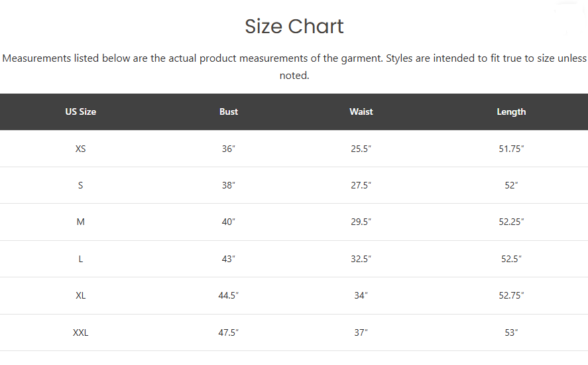Viewport: 588px width, 365px height.
Task: Select the 36" bust value for XS
Action: (x=229, y=149)
